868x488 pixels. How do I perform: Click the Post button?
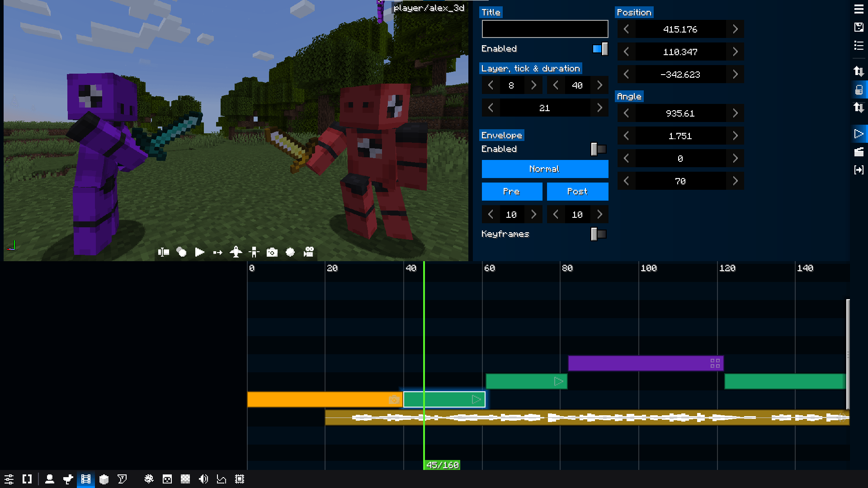(x=577, y=192)
